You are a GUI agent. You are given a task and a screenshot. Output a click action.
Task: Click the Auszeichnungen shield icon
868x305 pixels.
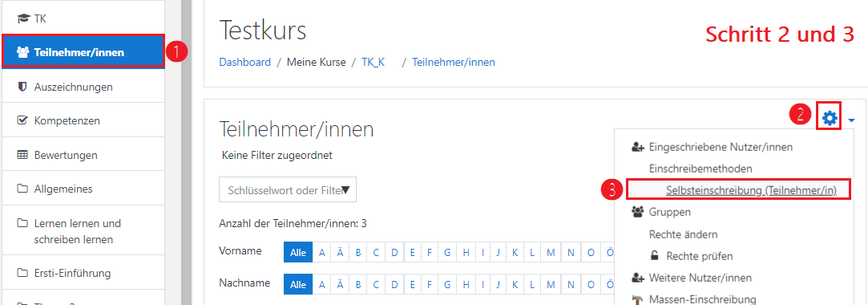(22, 87)
